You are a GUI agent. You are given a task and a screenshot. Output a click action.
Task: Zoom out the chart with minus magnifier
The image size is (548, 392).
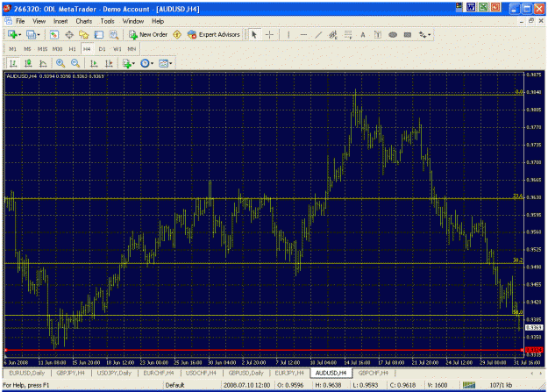click(75, 63)
